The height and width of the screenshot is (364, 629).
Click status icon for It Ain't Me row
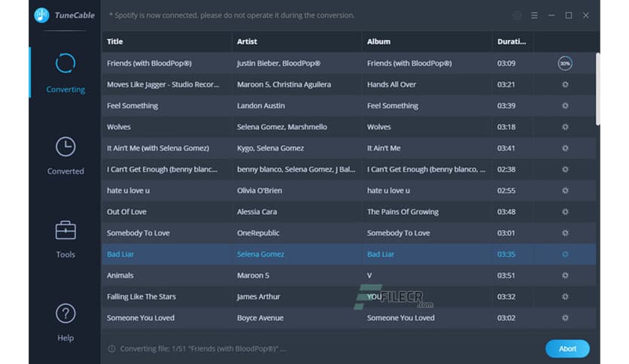pyautogui.click(x=565, y=148)
